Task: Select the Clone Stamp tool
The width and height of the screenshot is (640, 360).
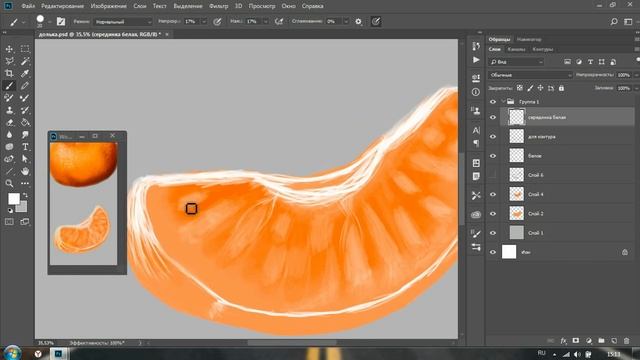Action: pyautogui.click(x=9, y=110)
